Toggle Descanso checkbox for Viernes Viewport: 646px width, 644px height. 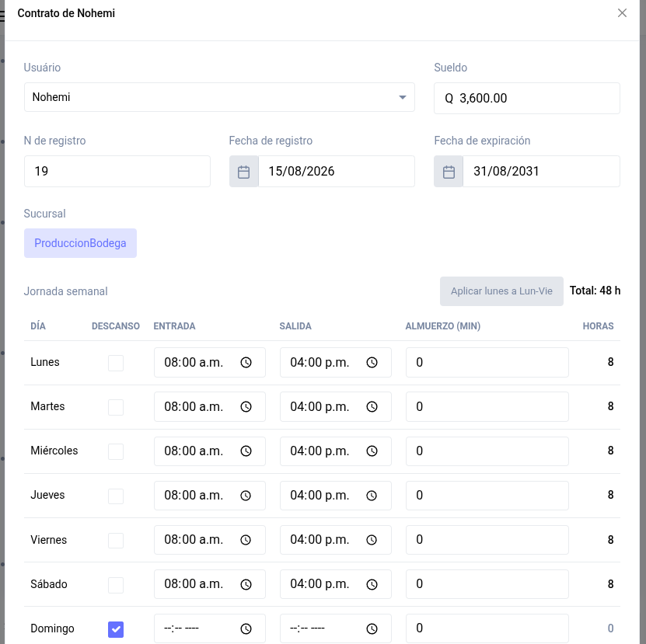point(116,540)
